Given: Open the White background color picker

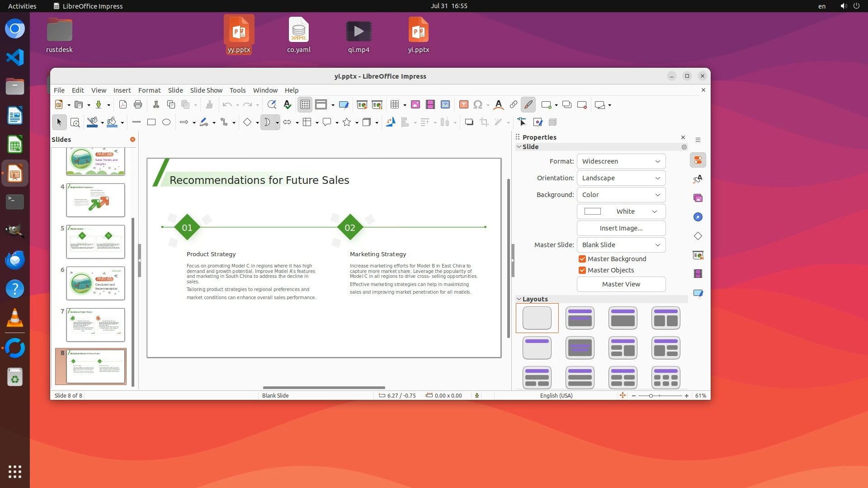Looking at the screenshot, I should click(621, 211).
